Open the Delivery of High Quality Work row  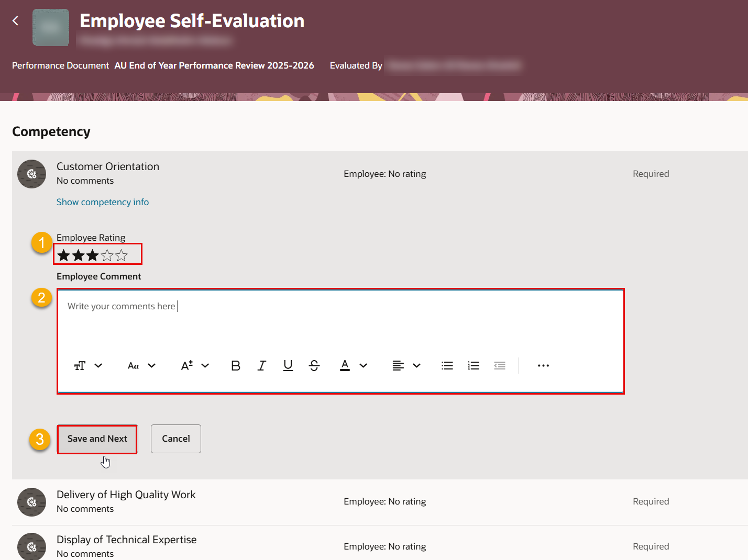(380, 502)
